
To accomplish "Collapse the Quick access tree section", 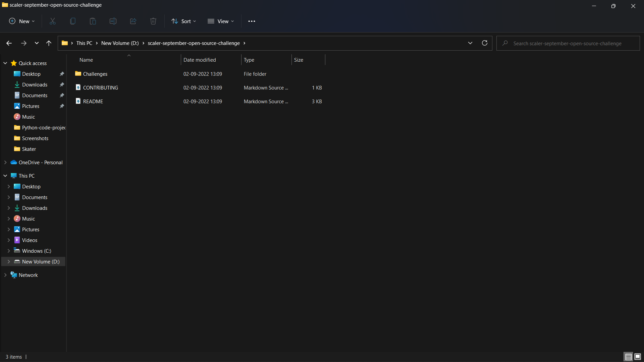I will tap(5, 63).
